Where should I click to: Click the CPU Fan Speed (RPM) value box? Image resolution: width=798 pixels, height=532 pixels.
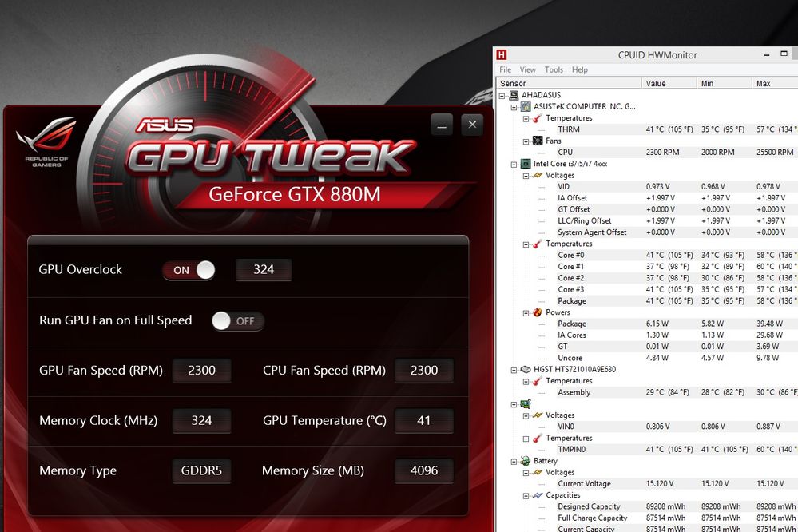[424, 370]
